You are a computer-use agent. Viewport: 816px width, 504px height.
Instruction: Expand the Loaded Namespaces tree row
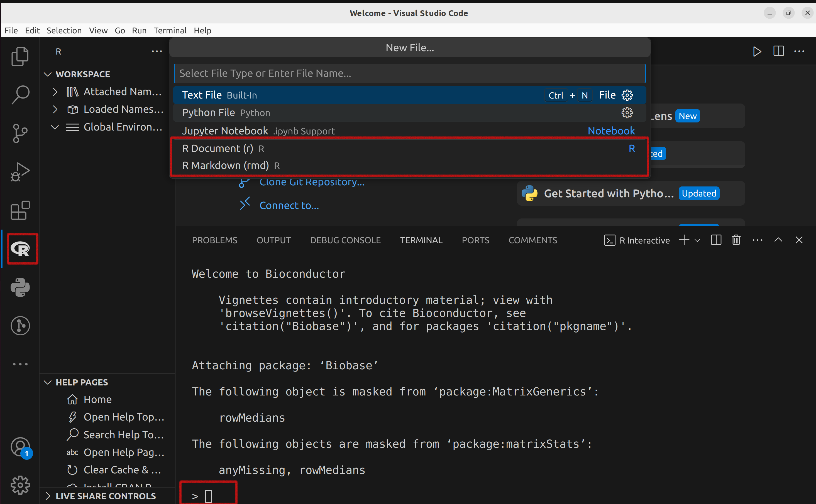(108, 109)
